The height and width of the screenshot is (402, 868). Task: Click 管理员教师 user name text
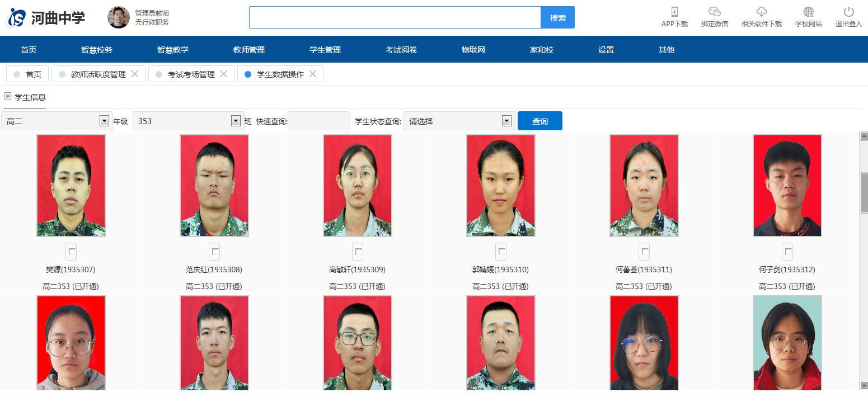tap(152, 13)
